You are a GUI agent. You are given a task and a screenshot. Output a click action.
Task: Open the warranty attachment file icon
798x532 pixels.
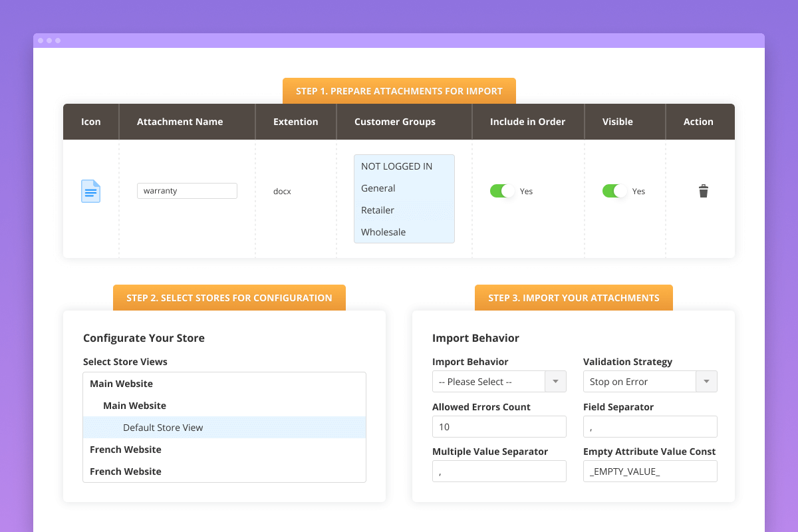[x=90, y=191]
